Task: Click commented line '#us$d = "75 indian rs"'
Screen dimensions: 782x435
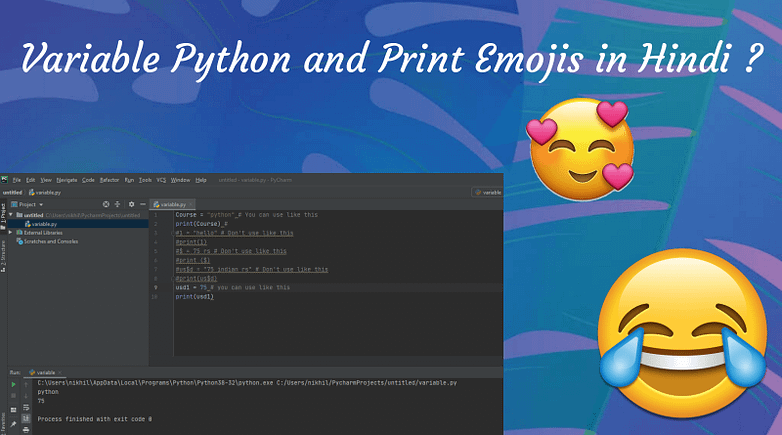Action: (252, 269)
